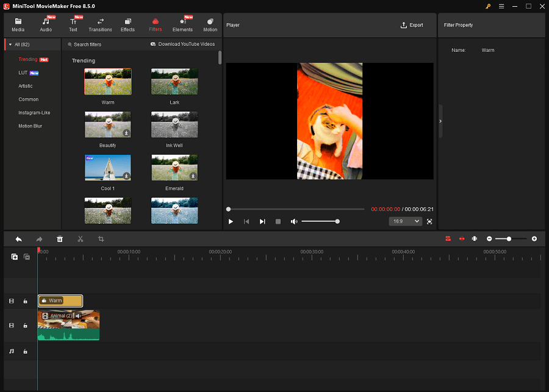Viewport: 549px width, 392px height.
Task: Mute audio on the Animal (2) clip
Action: click(79, 315)
